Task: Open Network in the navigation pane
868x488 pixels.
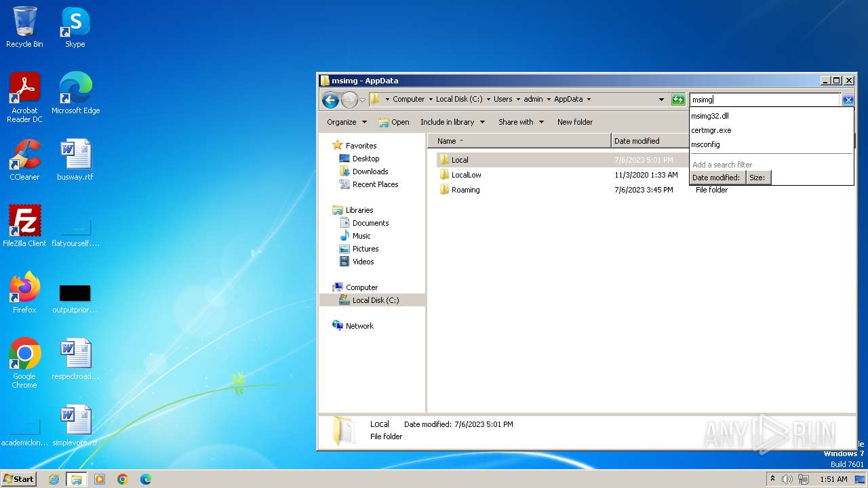Action: (359, 326)
